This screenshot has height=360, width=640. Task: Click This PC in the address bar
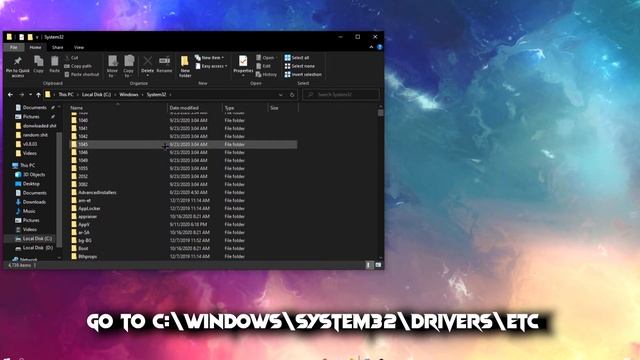(66, 95)
